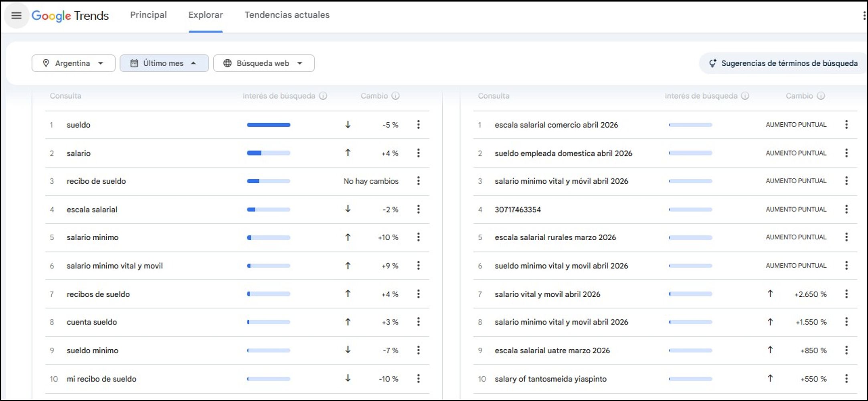Open options for 'salario minimo' row
Image resolution: width=868 pixels, height=401 pixels.
[418, 237]
